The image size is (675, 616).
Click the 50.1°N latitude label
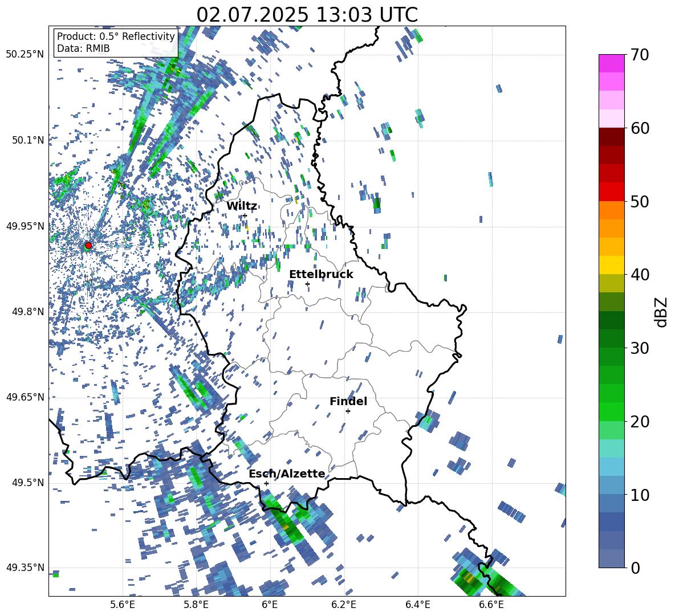(28, 140)
